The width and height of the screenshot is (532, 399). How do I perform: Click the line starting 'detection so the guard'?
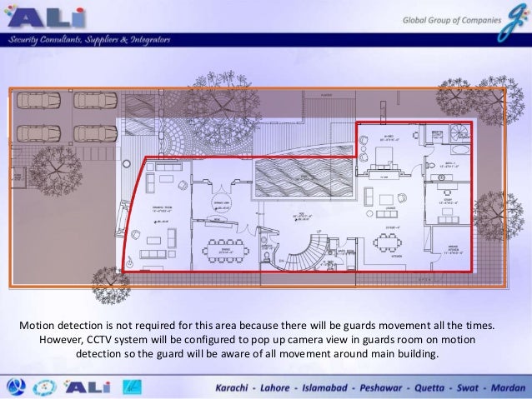click(257, 354)
